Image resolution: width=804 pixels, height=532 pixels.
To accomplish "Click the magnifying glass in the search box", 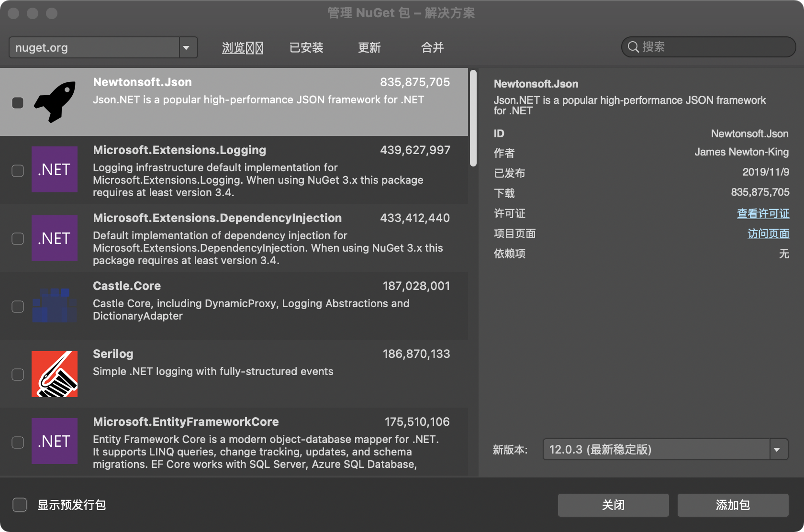I will coord(633,47).
